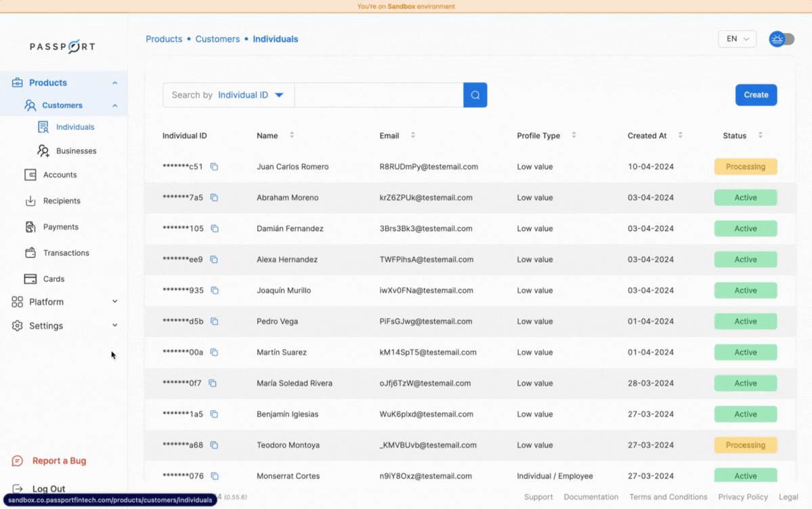Click email TWFPihsA@testemail.com

[x=426, y=259]
